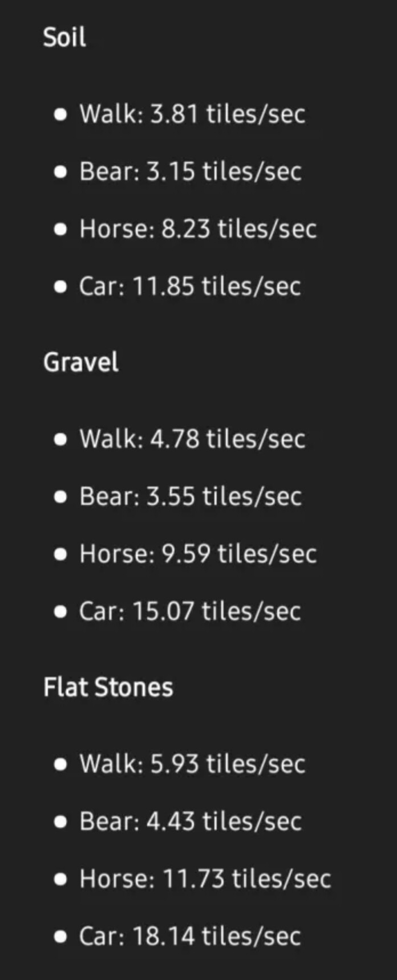Select Gravel Walk 4.78 tiles/sec line

pos(192,439)
